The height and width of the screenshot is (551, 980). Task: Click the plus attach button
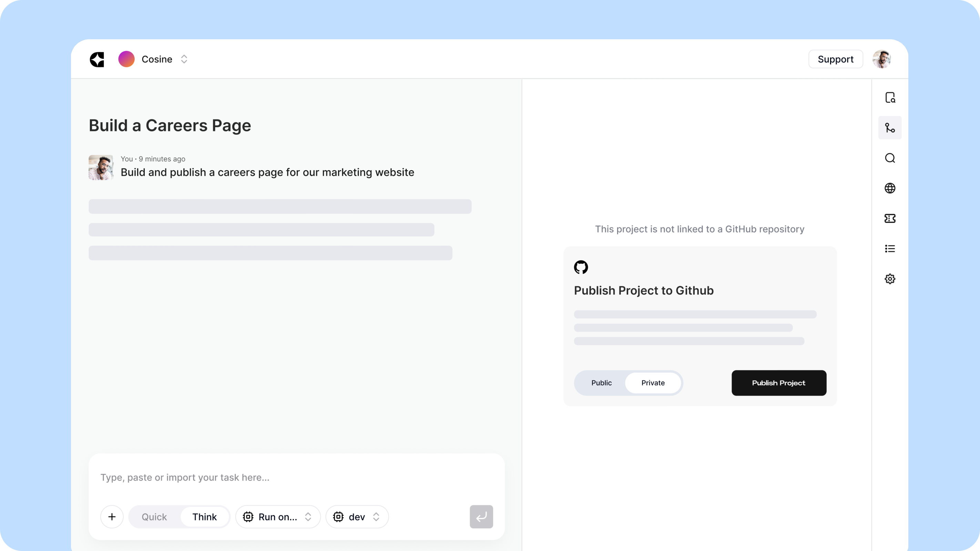tap(112, 517)
